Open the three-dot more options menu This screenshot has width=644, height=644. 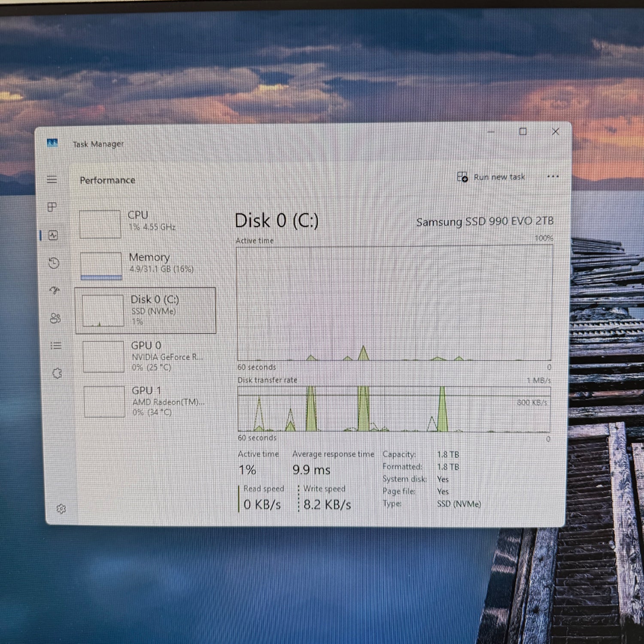tap(553, 176)
